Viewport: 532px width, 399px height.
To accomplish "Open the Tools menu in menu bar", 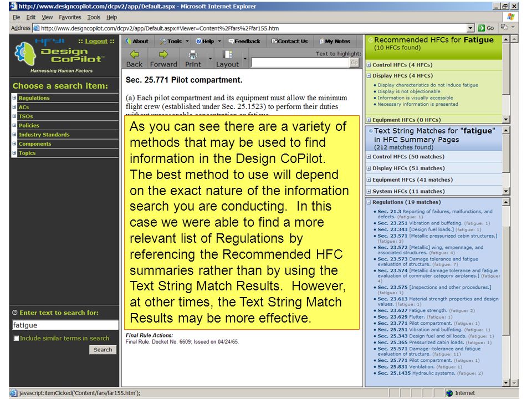I will click(x=94, y=17).
